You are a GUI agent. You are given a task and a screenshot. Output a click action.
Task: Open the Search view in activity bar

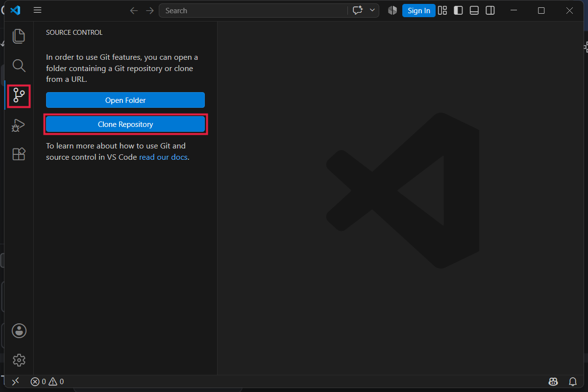coord(19,66)
